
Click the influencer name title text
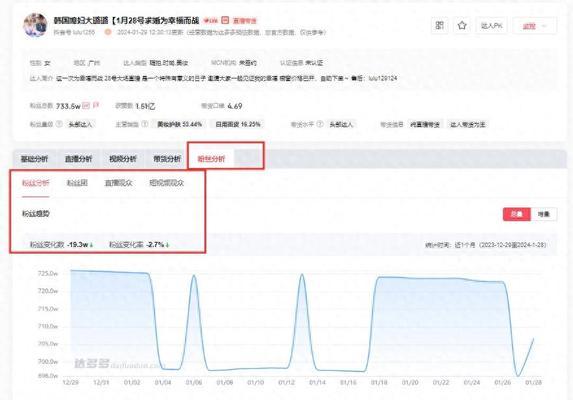tap(126, 20)
